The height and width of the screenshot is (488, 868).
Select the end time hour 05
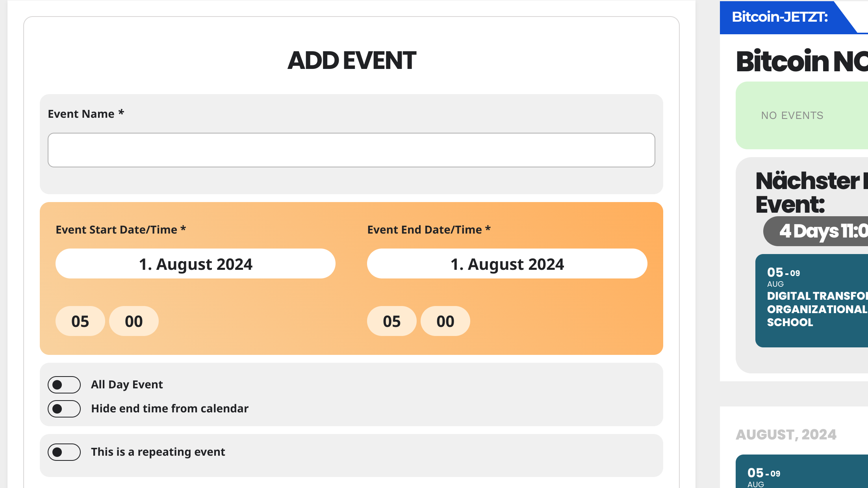(x=392, y=321)
